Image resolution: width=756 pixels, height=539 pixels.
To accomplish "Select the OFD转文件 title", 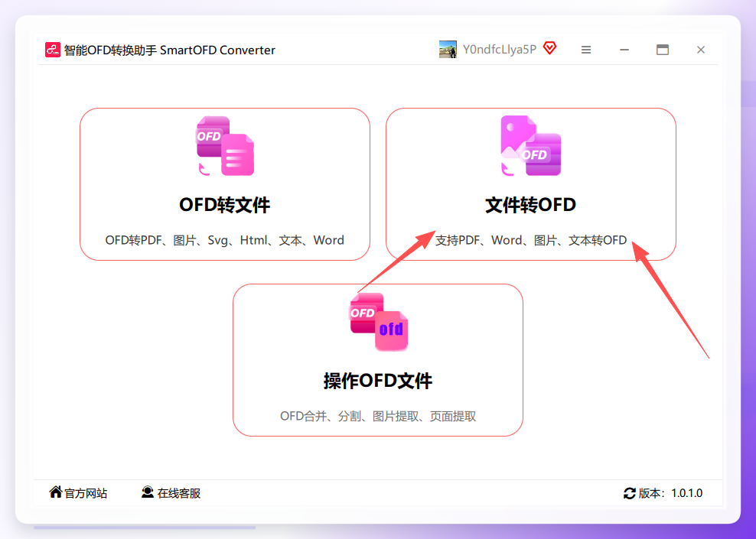I will pos(225,205).
